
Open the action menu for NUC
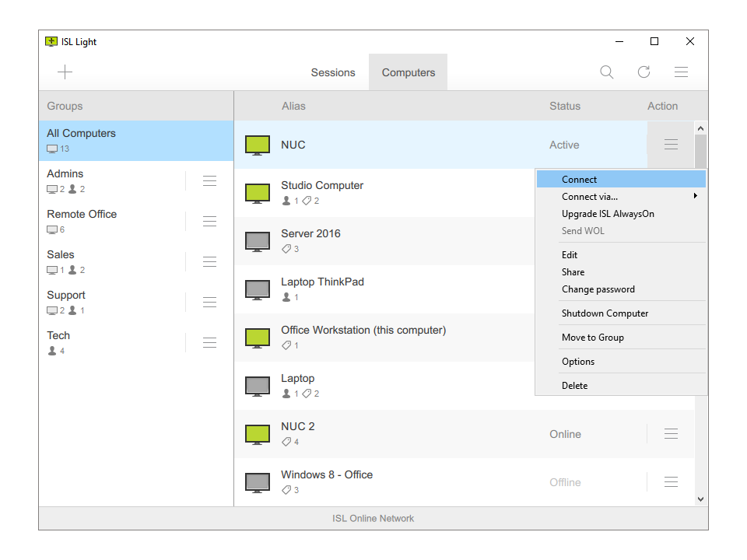click(x=671, y=144)
